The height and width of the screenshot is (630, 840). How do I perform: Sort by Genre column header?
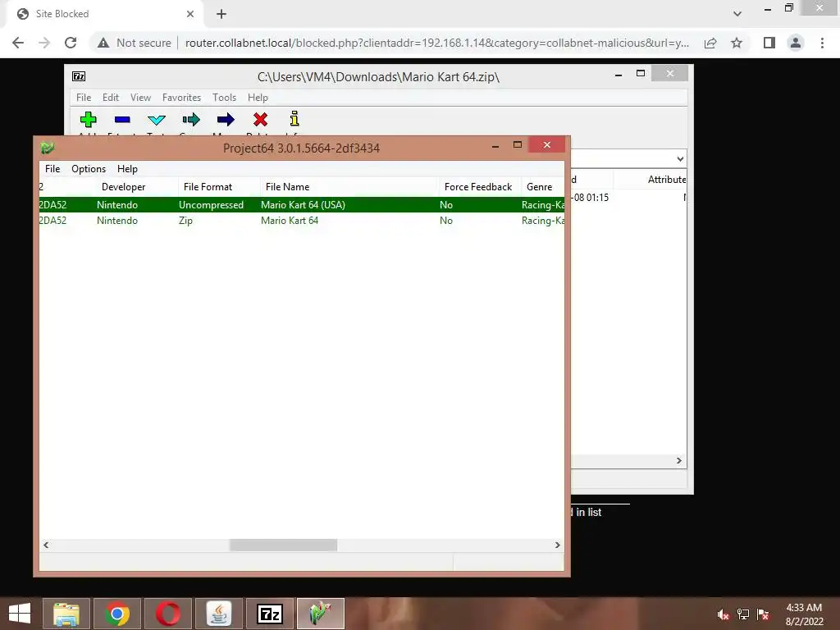(x=542, y=187)
